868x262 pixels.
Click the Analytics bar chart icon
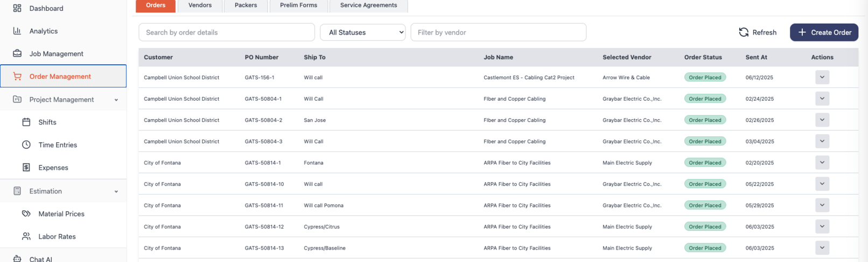click(x=17, y=31)
